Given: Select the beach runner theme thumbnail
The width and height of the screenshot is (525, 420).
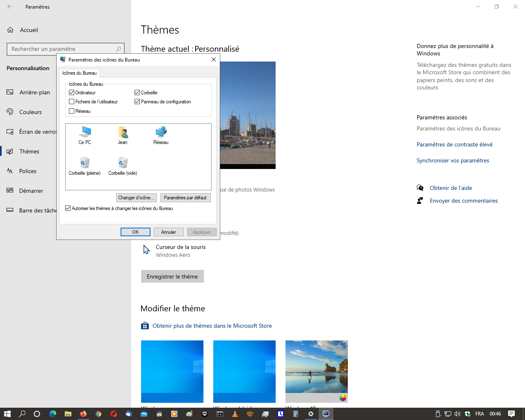Looking at the screenshot, I should [317, 371].
